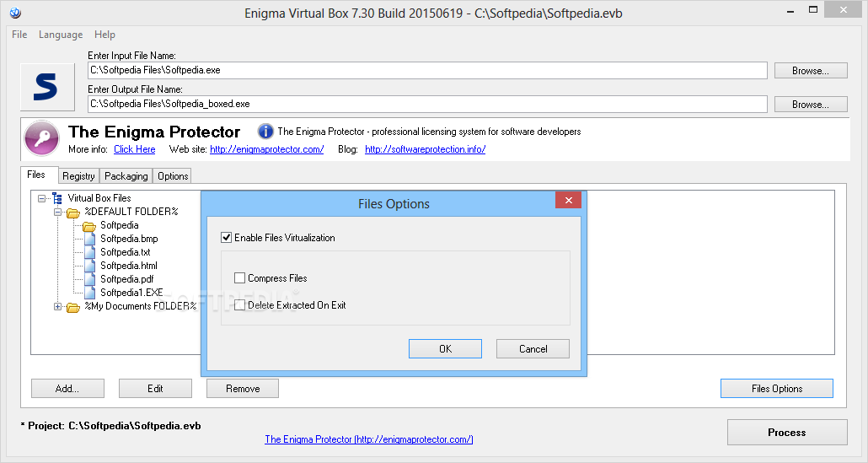
Task: Open the File menu
Action: point(19,35)
